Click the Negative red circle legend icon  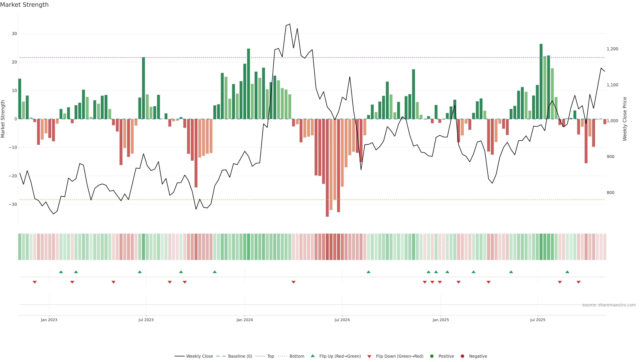[462, 356]
